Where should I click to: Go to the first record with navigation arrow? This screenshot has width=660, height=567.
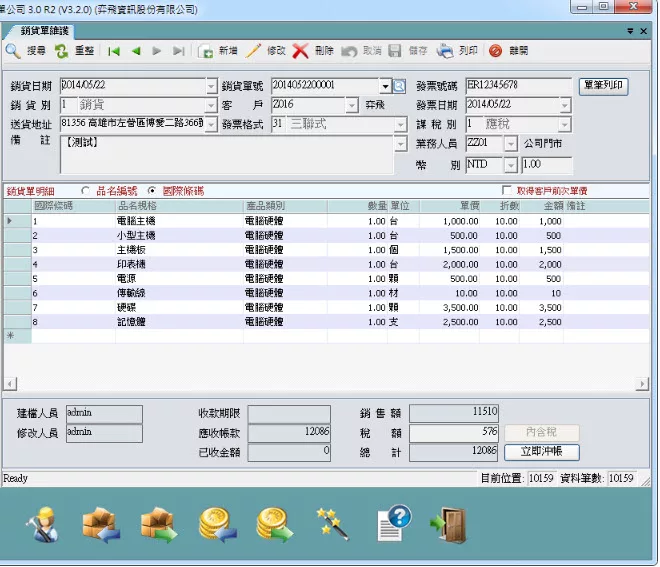(x=114, y=50)
